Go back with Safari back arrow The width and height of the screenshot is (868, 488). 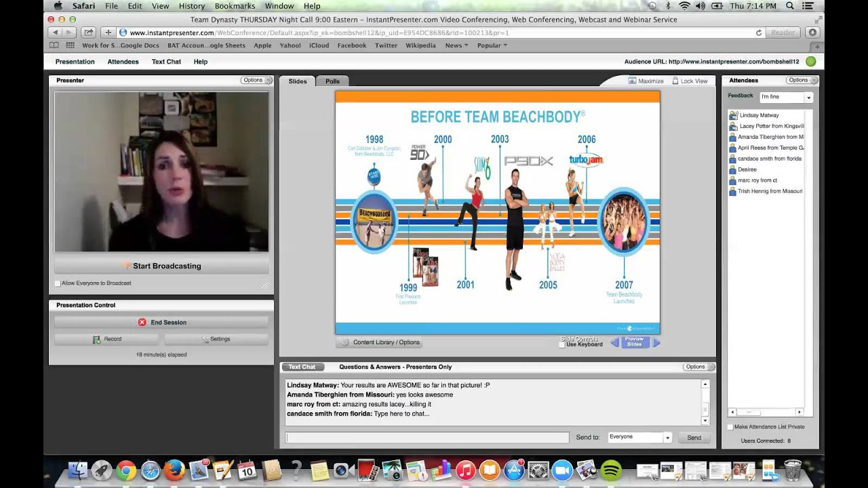pyautogui.click(x=54, y=33)
